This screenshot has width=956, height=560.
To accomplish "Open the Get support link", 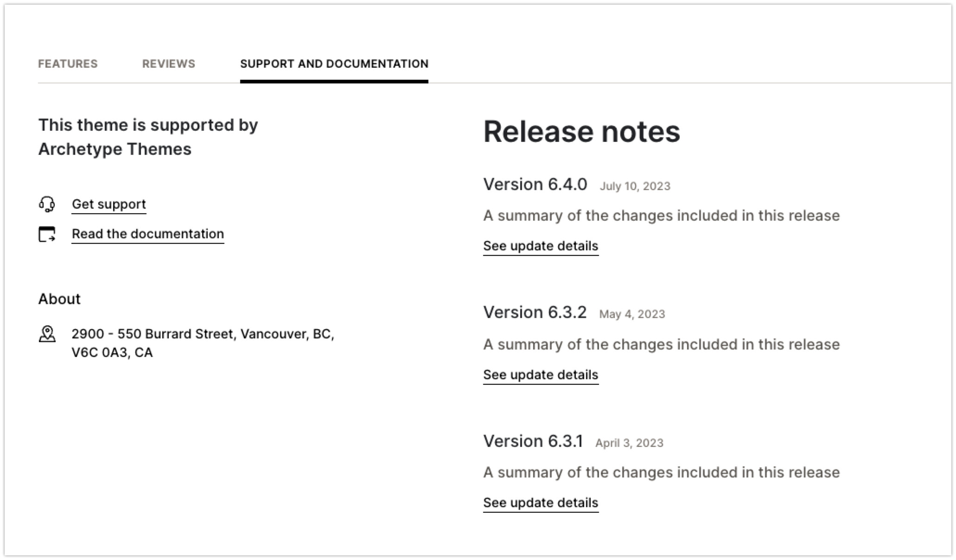I will coord(108,204).
